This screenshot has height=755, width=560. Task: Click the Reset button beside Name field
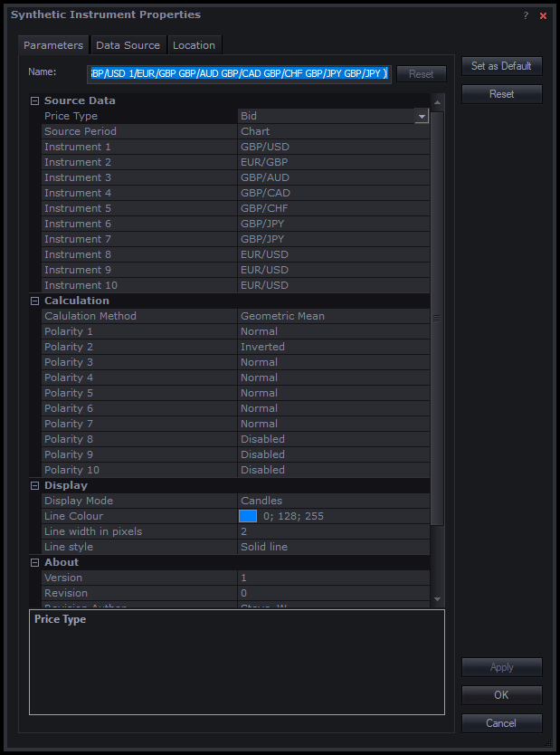(x=422, y=74)
